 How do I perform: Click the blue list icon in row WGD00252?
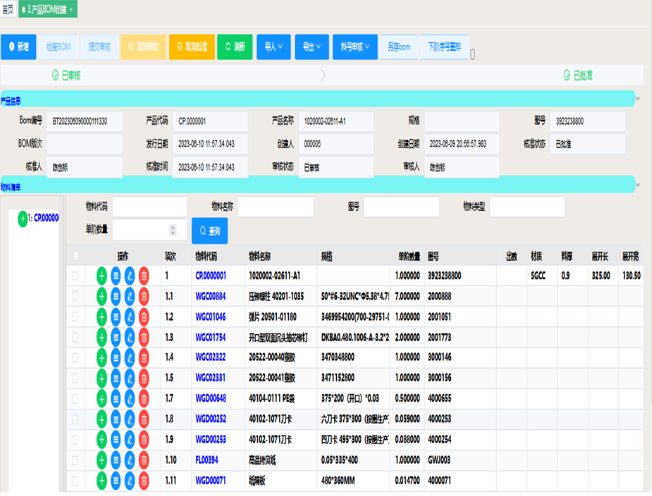coord(116,419)
